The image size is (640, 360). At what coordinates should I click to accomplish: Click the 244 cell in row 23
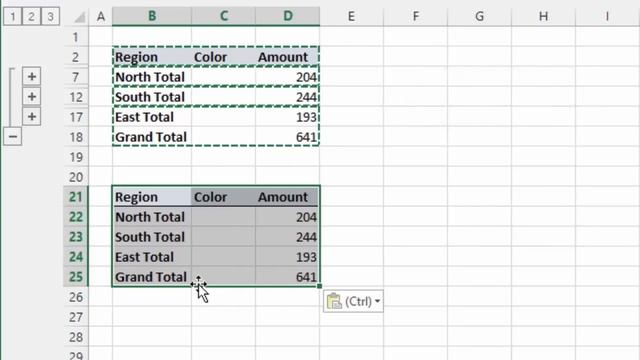tap(288, 237)
